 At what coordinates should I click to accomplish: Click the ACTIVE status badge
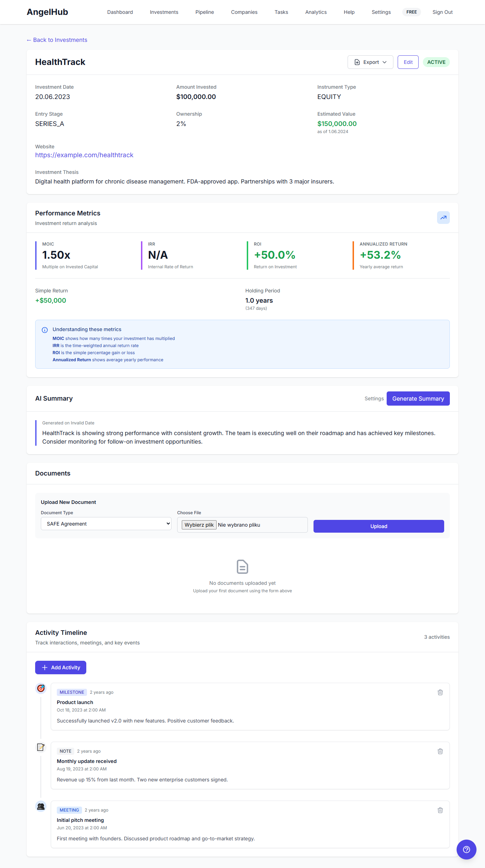(x=436, y=62)
